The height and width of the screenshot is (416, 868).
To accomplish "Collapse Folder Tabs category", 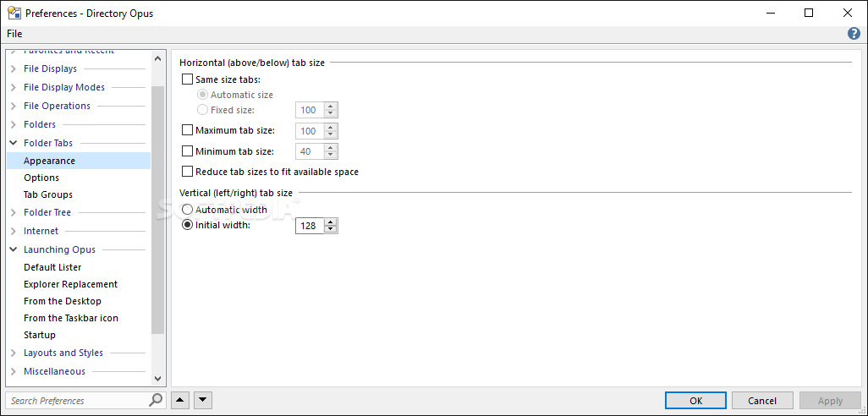I will coord(14,143).
